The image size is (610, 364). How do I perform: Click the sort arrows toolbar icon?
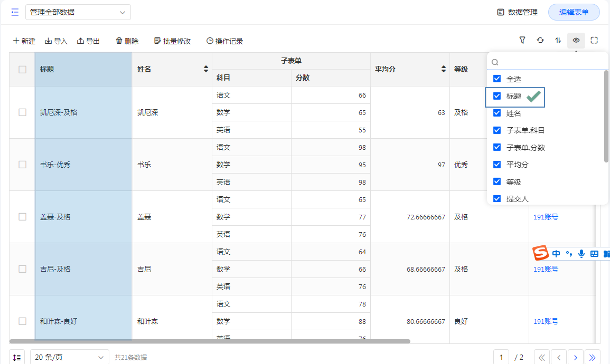[558, 40]
